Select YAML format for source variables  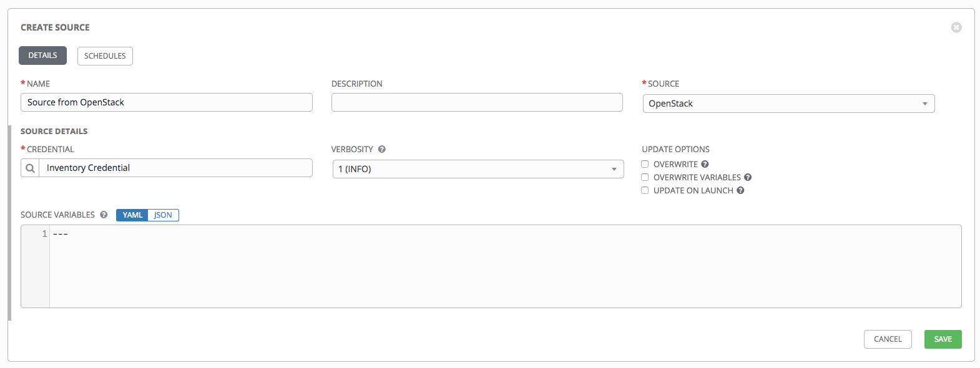coord(132,215)
